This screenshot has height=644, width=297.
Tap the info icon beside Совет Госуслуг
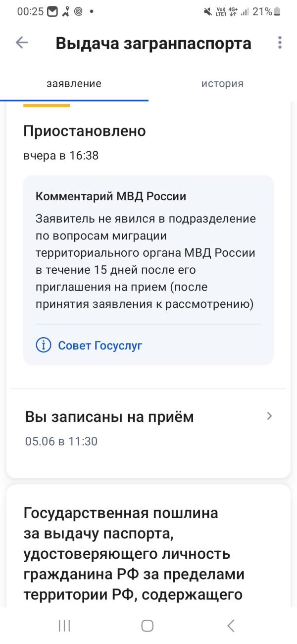[44, 345]
